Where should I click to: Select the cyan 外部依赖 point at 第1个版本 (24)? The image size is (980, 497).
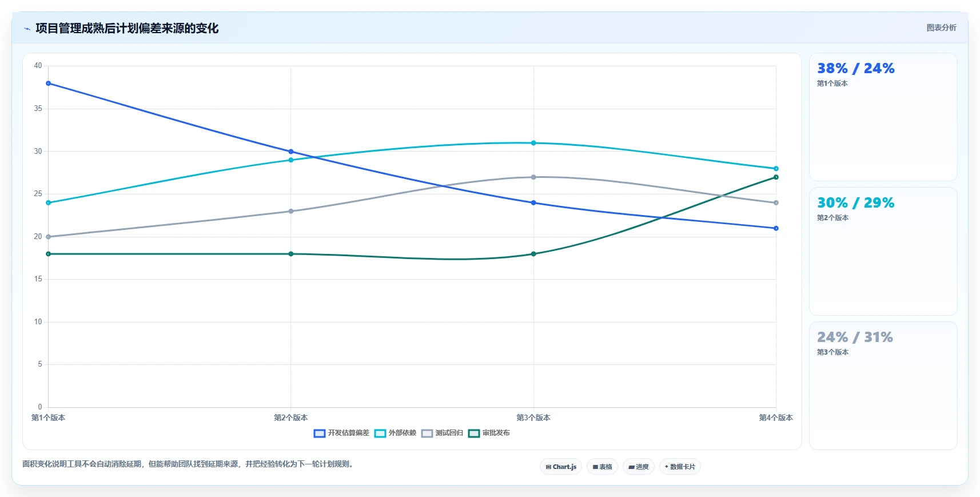pos(49,203)
